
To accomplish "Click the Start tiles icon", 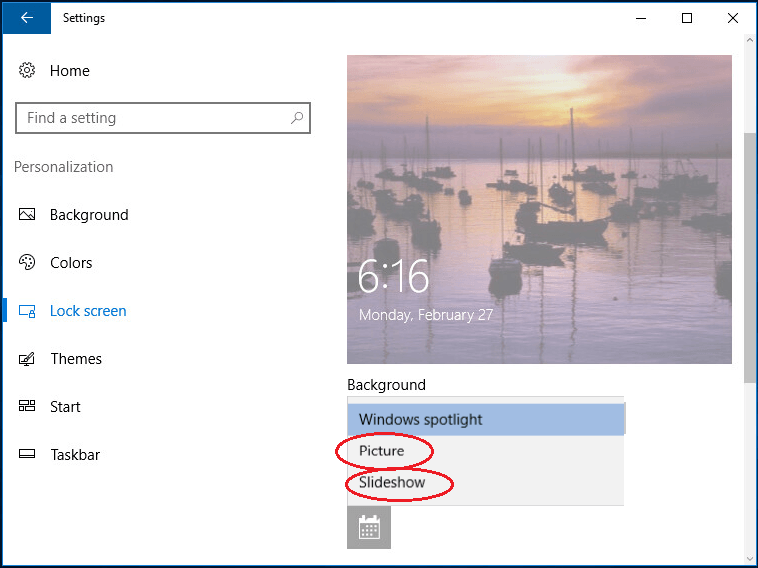I will (x=27, y=406).
